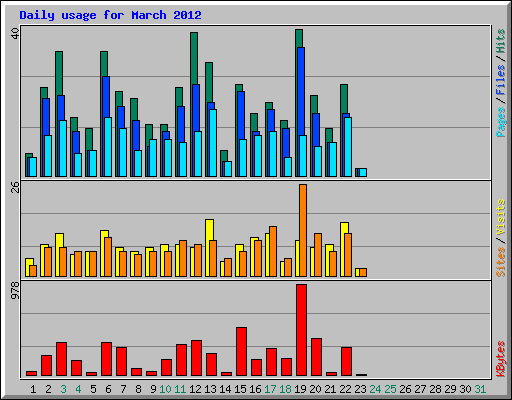Click day label '14' on the x-axis
The image size is (512, 400).
(225, 389)
